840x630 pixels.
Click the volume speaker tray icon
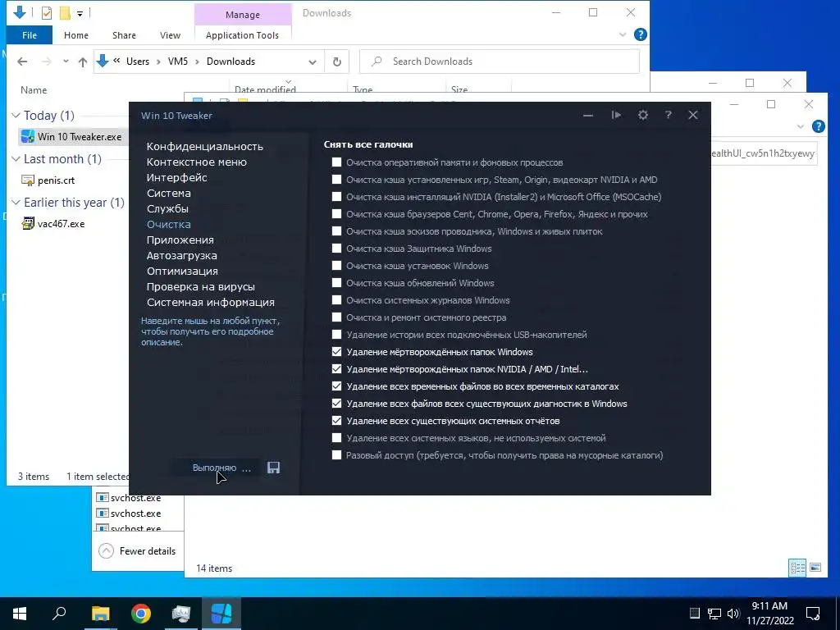click(x=733, y=614)
